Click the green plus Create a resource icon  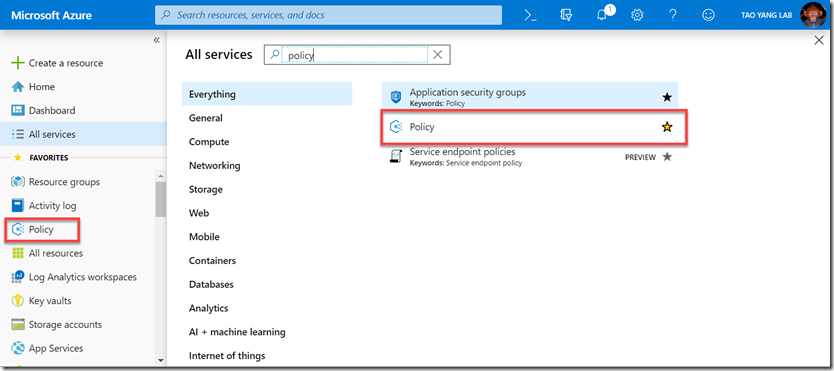pos(18,63)
